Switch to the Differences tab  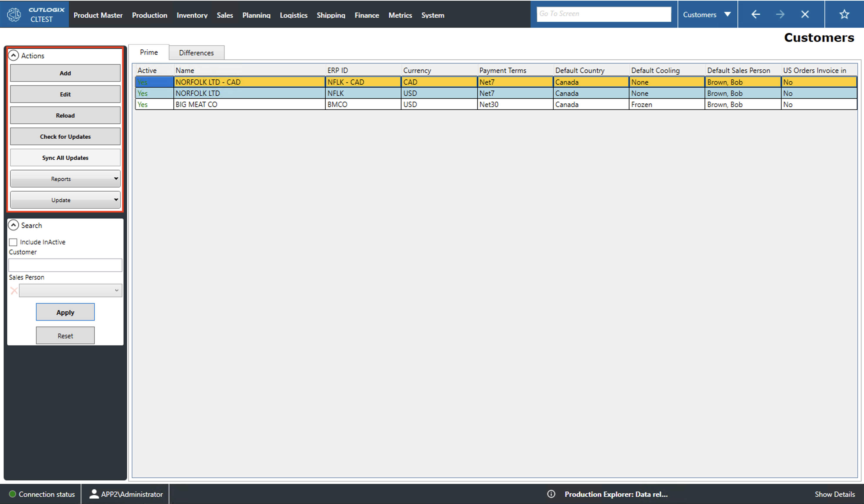click(196, 52)
